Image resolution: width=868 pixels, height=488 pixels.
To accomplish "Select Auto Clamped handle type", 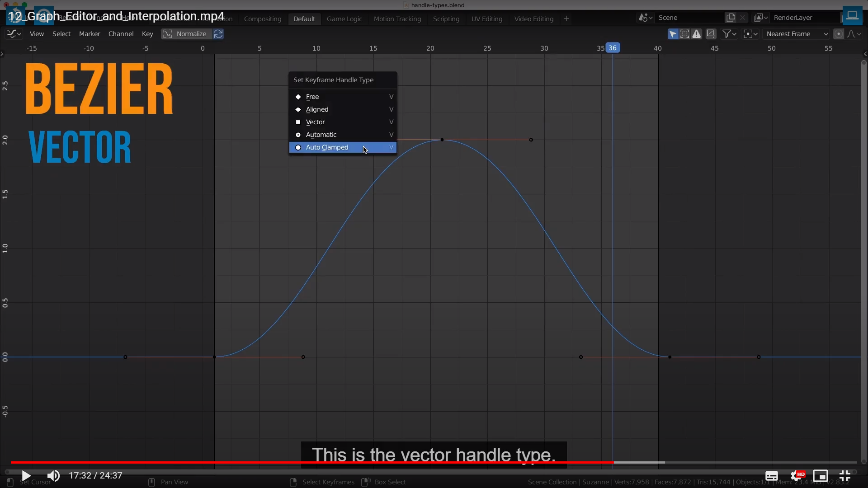I will [327, 147].
